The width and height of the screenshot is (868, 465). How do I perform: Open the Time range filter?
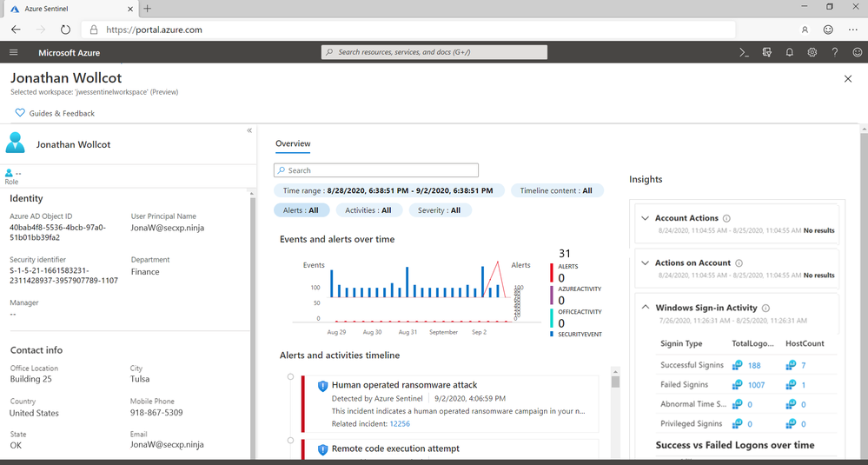tap(389, 190)
